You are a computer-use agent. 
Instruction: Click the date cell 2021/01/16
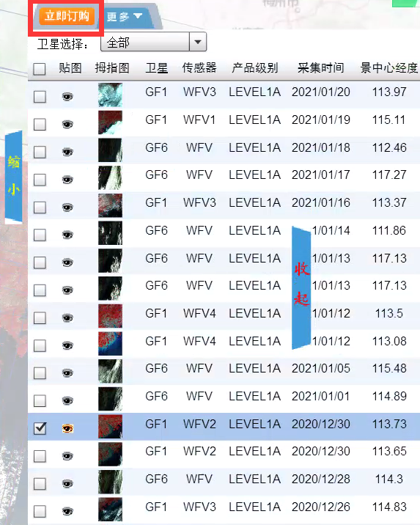point(321,202)
